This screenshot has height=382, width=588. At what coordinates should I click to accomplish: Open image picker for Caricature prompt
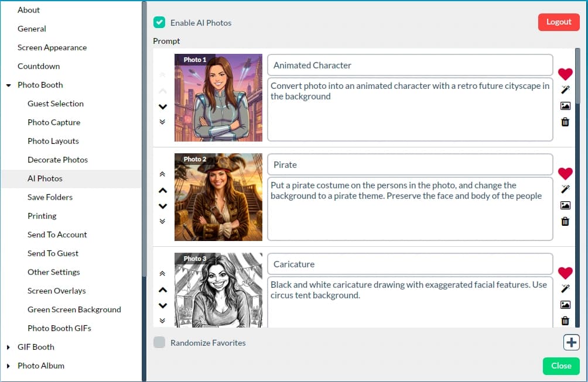click(x=565, y=304)
